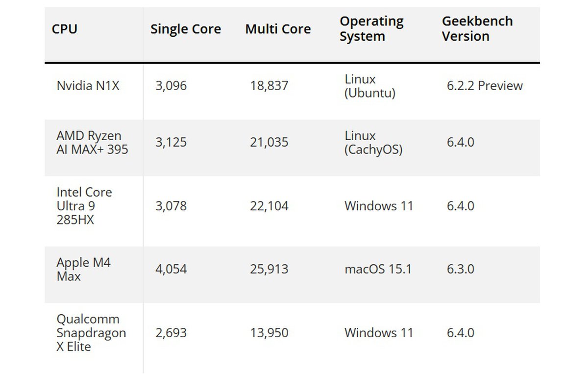Viewport: 588px width, 374px height.
Task: Click the 18,837 multi core score
Action: click(x=269, y=86)
